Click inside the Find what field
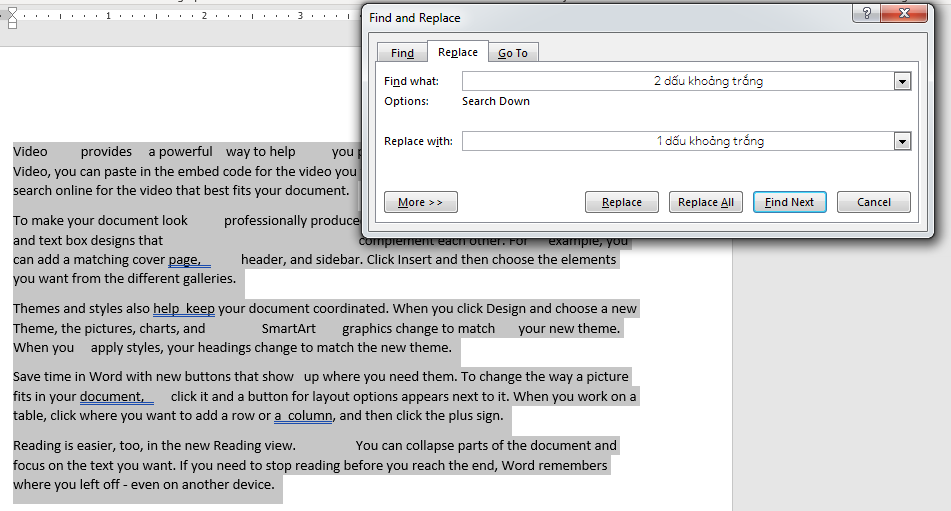Image resolution: width=951 pixels, height=511 pixels. click(x=678, y=81)
